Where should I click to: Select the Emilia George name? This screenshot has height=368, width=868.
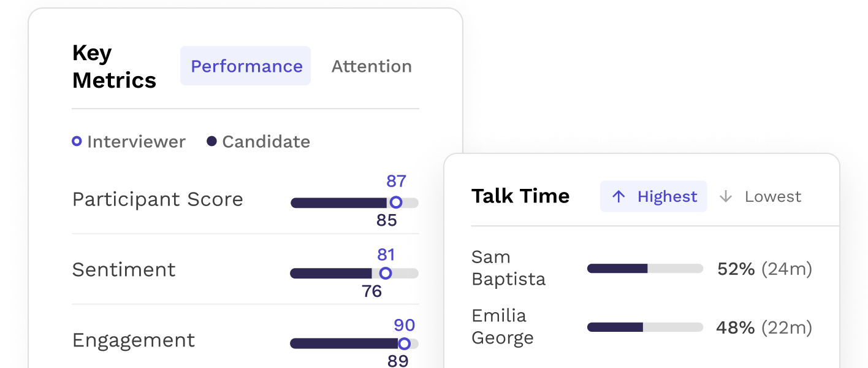pos(503,327)
